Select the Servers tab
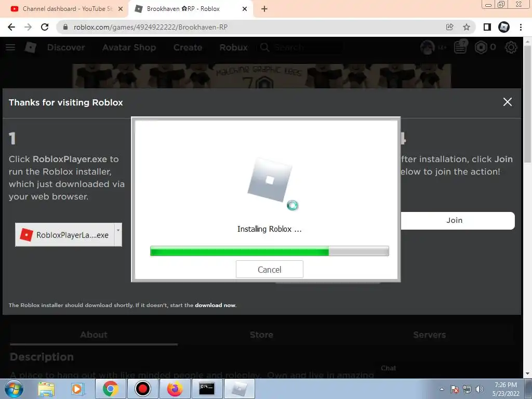The width and height of the screenshot is (532, 399). click(429, 335)
